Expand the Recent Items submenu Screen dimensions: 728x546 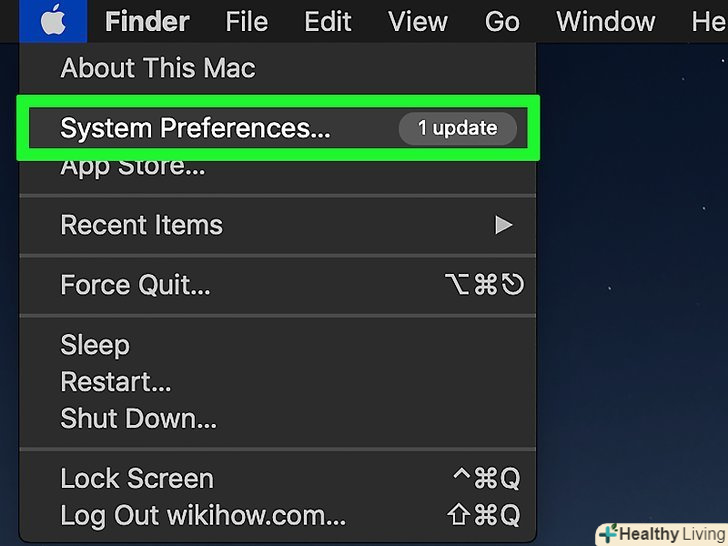click(x=141, y=225)
